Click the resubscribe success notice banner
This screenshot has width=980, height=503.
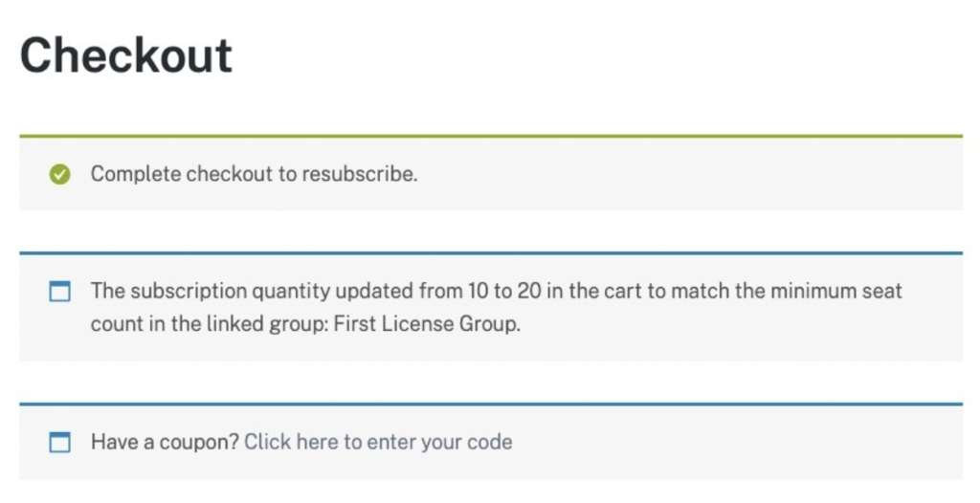(x=491, y=173)
